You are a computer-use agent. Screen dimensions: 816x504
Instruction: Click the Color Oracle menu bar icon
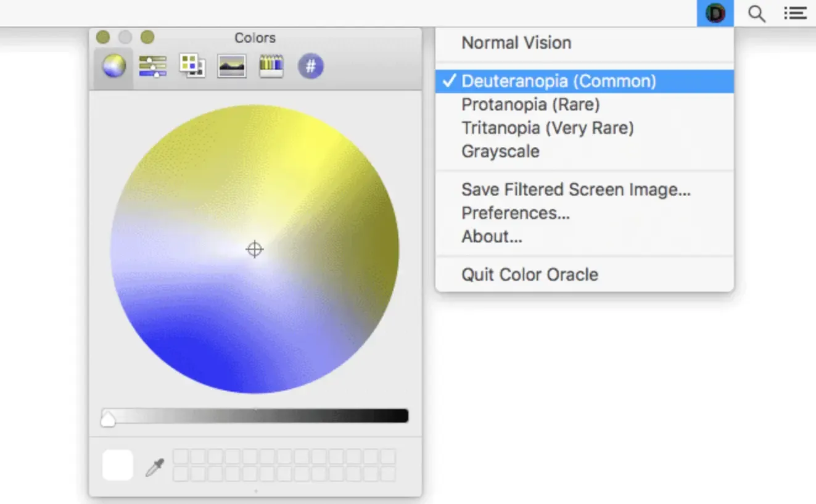(x=715, y=13)
